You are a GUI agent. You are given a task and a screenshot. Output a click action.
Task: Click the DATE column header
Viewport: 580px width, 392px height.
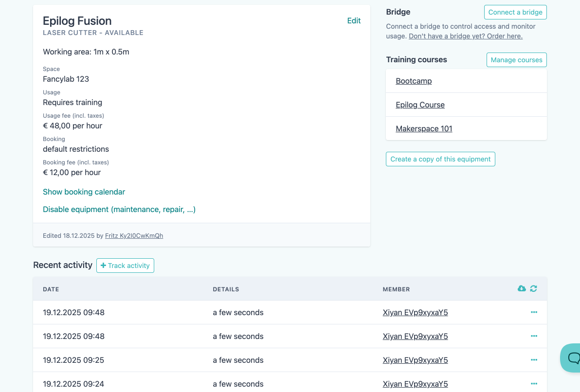(51, 289)
